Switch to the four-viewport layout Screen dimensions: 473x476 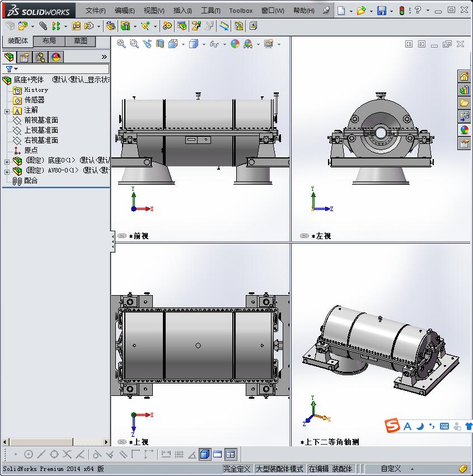[231, 455]
